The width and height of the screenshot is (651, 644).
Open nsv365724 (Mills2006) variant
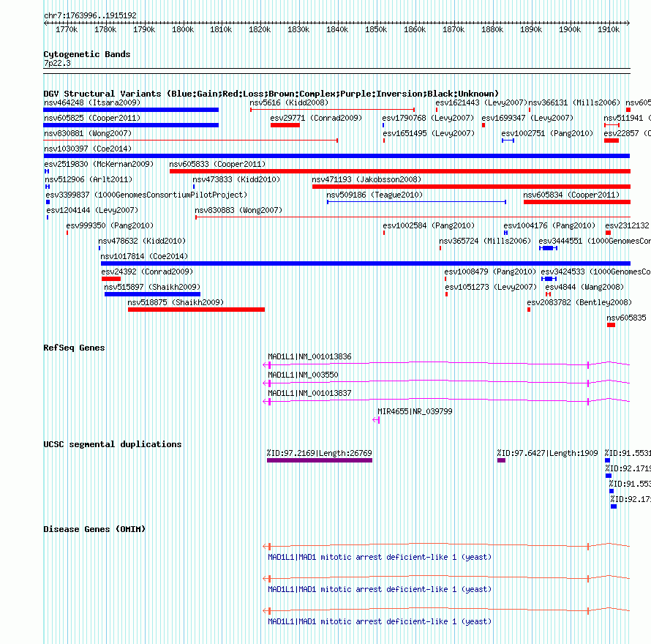point(485,241)
